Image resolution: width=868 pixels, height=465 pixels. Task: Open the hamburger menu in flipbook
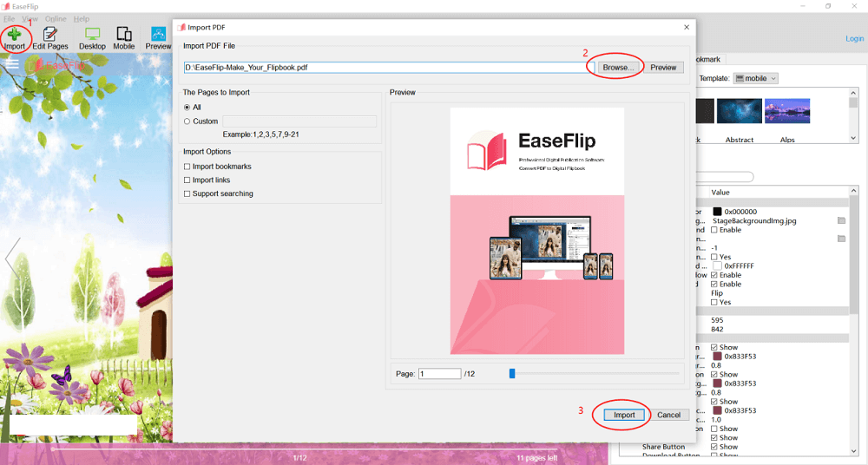point(12,63)
